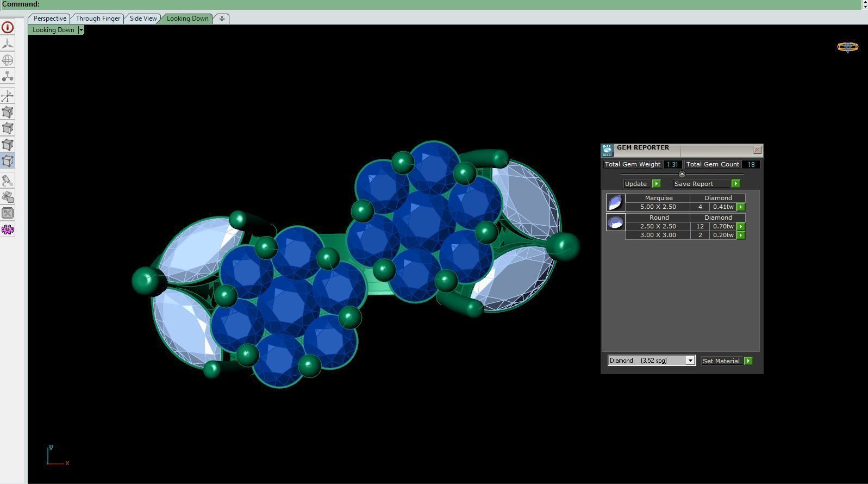
Task: Close the Gem Reporter panel
Action: click(758, 150)
